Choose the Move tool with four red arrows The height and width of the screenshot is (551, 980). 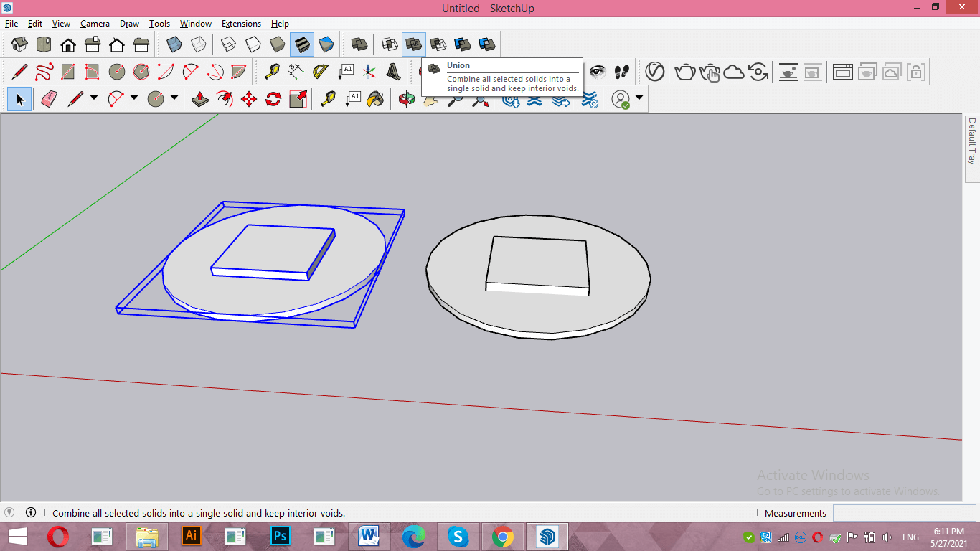(249, 99)
